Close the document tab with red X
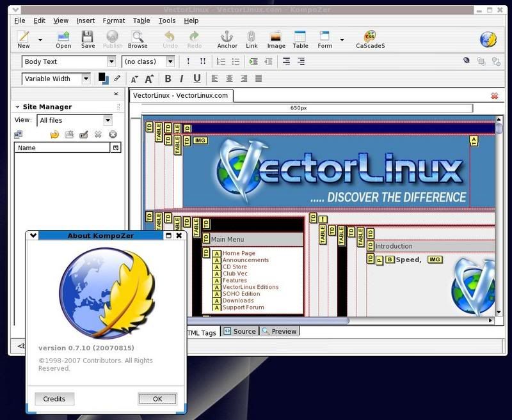The height and width of the screenshot is (420, 512). coord(494,96)
